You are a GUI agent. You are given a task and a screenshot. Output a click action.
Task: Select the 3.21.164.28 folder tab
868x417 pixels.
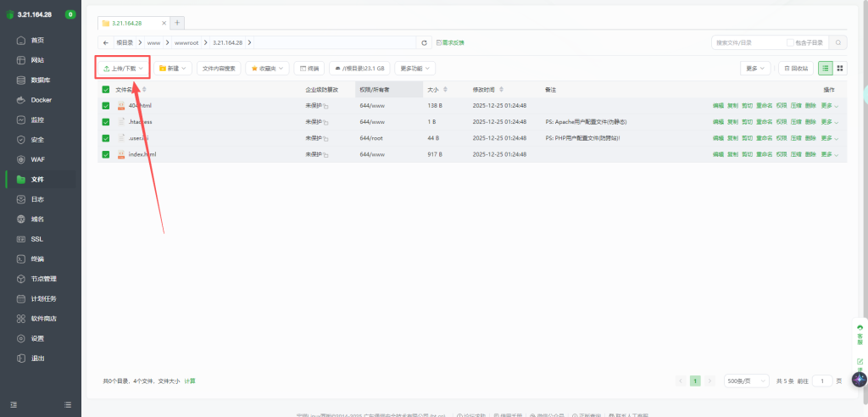[134, 23]
